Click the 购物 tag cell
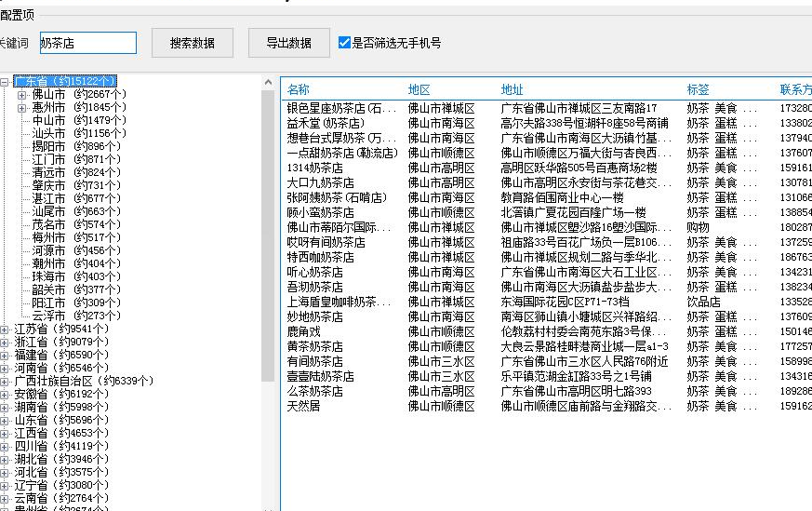Screen dimensions: 812x511 pos(698,227)
